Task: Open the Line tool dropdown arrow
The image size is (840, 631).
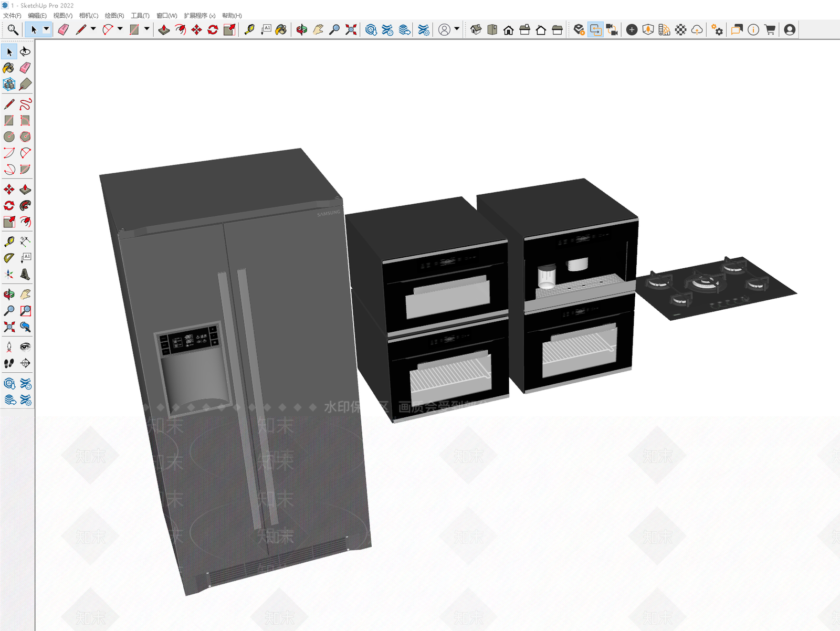Action: point(93,29)
